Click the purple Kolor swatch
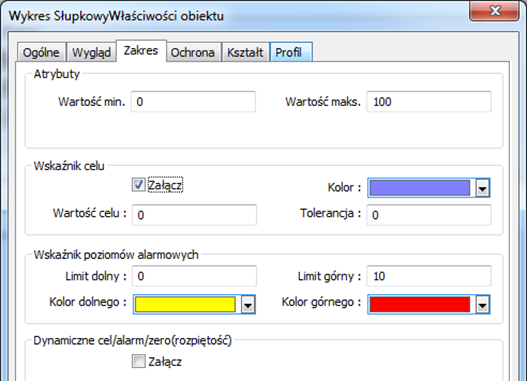 (x=420, y=188)
